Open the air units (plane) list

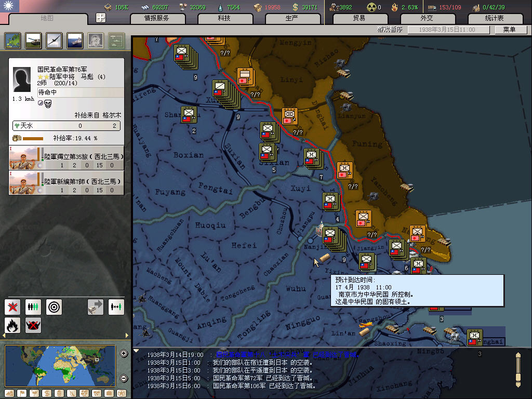pyautogui.click(x=55, y=41)
